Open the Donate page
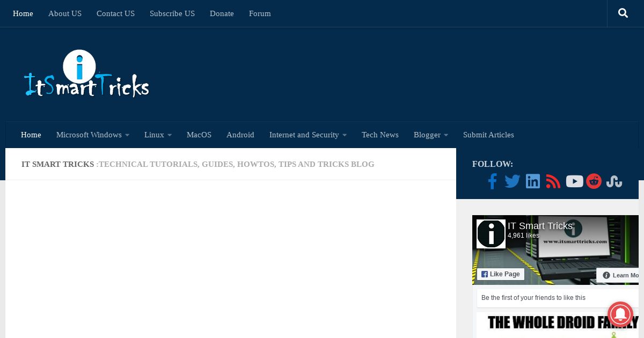Viewport: 644px width, 338px height. pyautogui.click(x=222, y=13)
